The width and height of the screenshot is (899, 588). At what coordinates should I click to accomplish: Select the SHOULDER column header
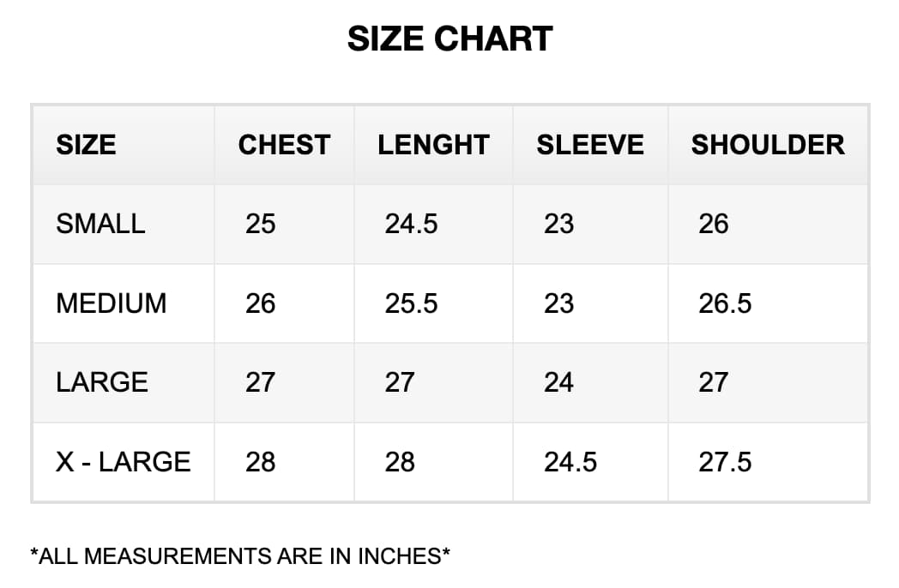pyautogui.click(x=768, y=145)
